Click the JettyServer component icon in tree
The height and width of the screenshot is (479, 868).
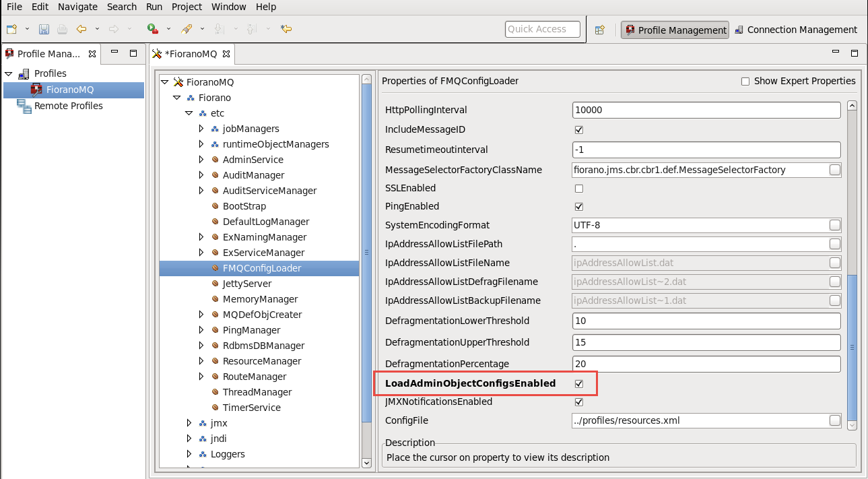coord(215,284)
